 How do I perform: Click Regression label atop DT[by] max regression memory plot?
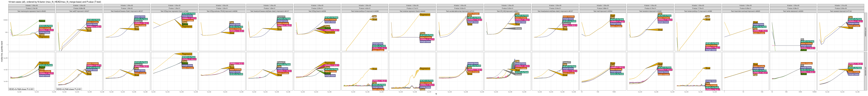pos(187,54)
